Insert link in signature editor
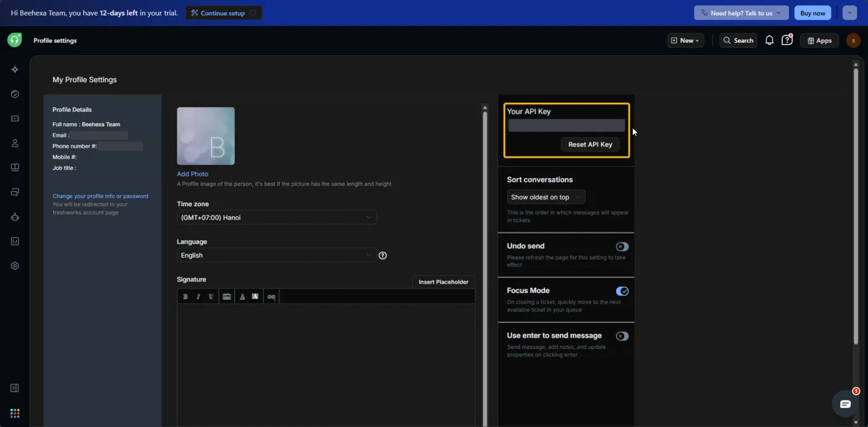 [272, 297]
